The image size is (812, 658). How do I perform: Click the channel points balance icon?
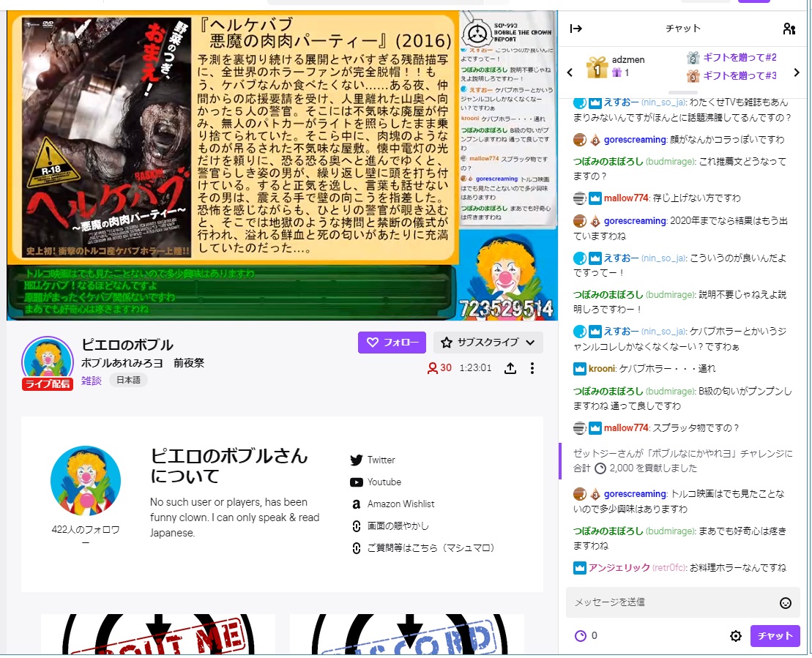click(x=581, y=636)
